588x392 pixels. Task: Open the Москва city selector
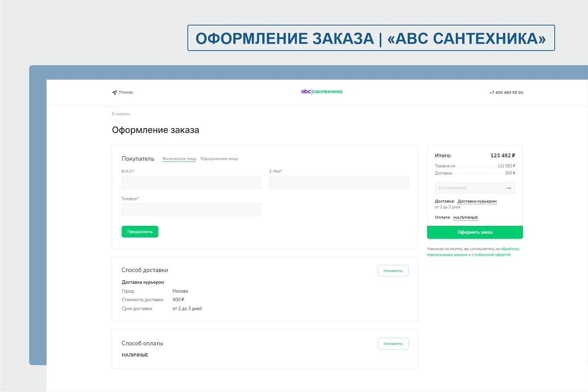(126, 93)
